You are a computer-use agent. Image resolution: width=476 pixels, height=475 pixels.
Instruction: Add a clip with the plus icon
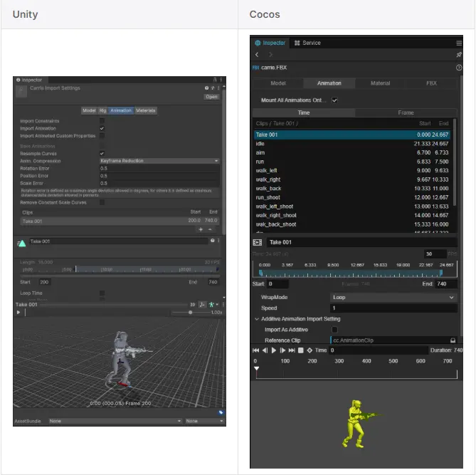click(x=201, y=229)
